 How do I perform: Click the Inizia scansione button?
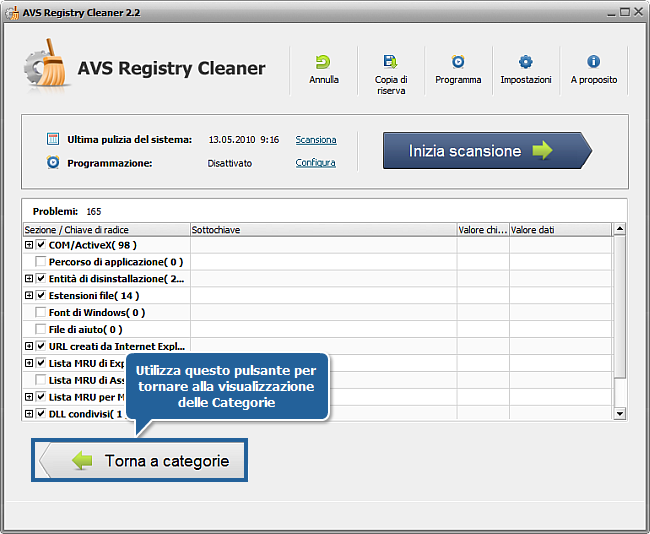click(x=487, y=150)
